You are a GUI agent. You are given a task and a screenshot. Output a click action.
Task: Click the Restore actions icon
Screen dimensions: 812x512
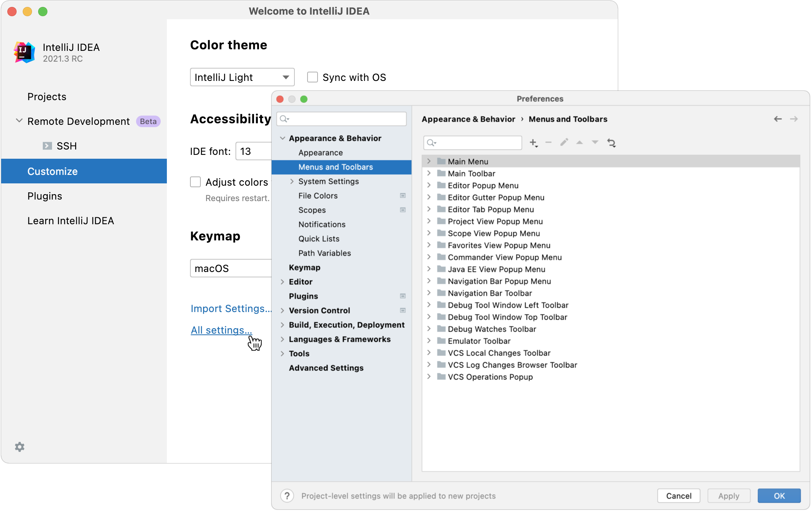612,143
